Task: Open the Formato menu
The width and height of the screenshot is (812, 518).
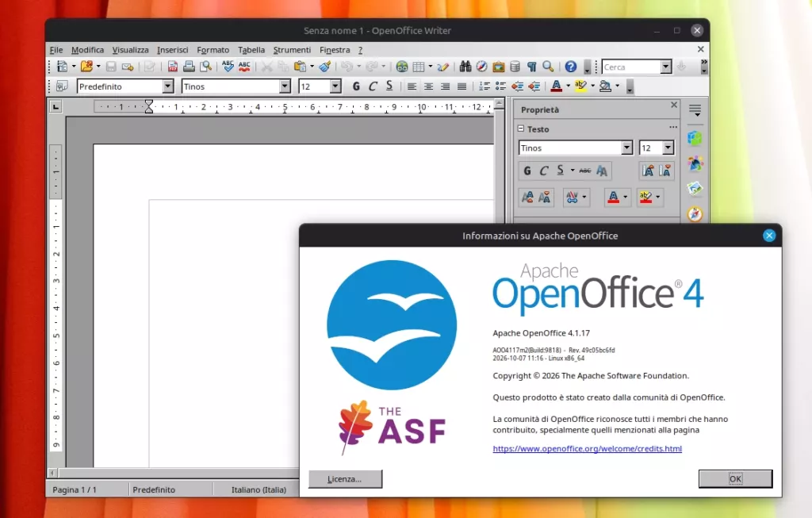Action: pos(213,50)
